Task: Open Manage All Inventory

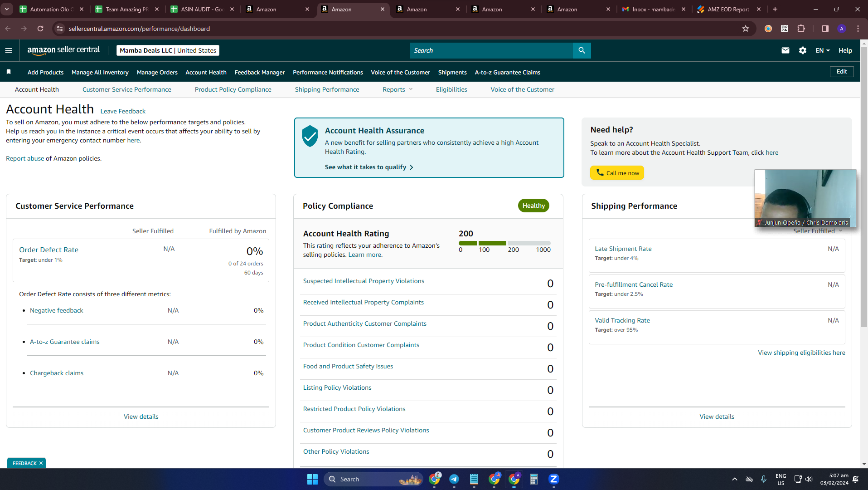Action: [x=100, y=72]
